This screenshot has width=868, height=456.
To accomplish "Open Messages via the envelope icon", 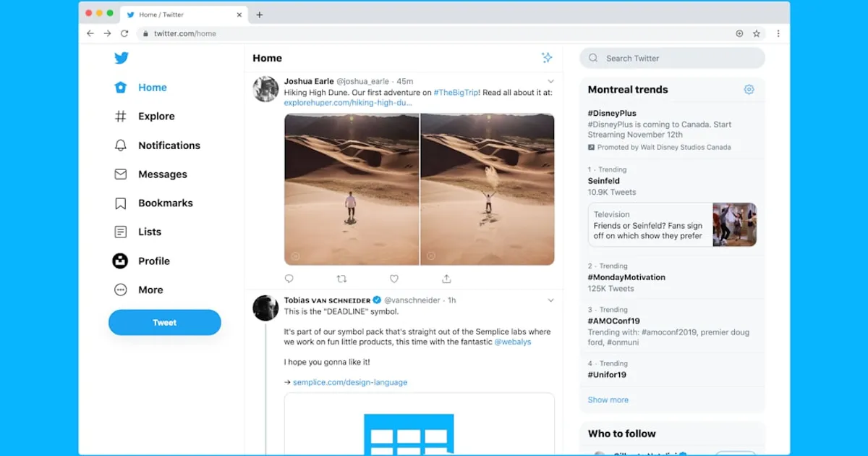I will point(120,174).
